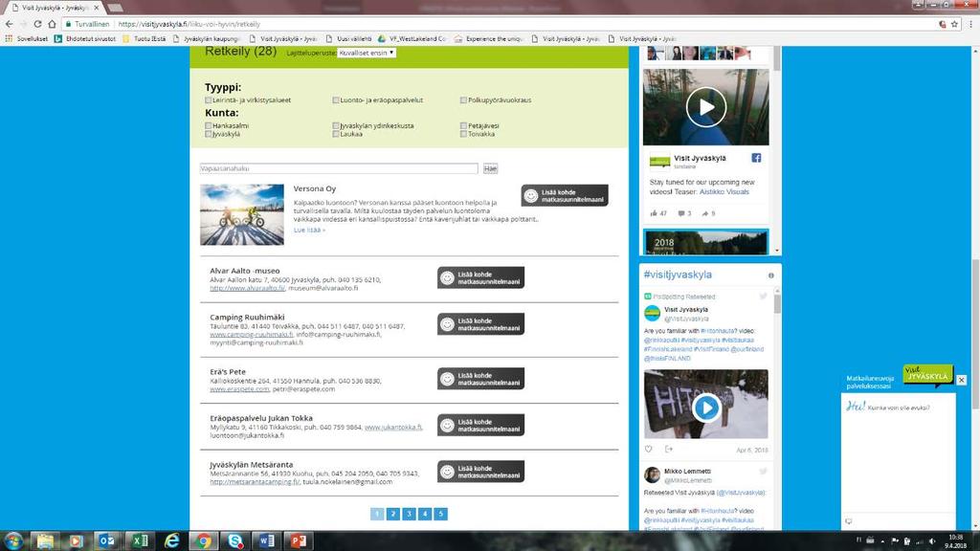Jump to results page 4
The width and height of the screenshot is (980, 551).
pos(424,514)
